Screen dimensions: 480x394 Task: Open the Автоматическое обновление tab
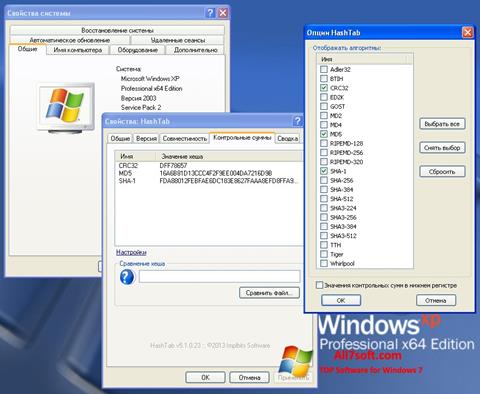pos(70,40)
